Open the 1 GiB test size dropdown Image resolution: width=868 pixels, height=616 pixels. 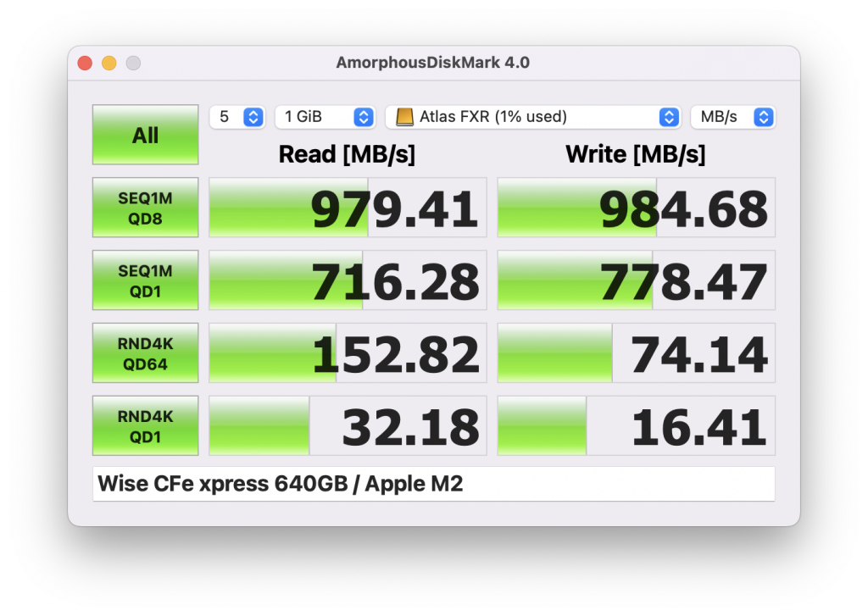tap(325, 117)
